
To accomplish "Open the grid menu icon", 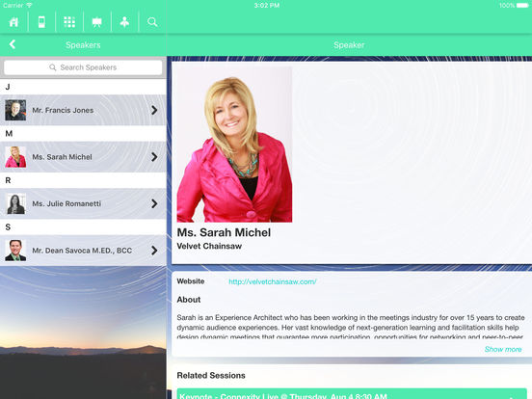I will pyautogui.click(x=69, y=22).
